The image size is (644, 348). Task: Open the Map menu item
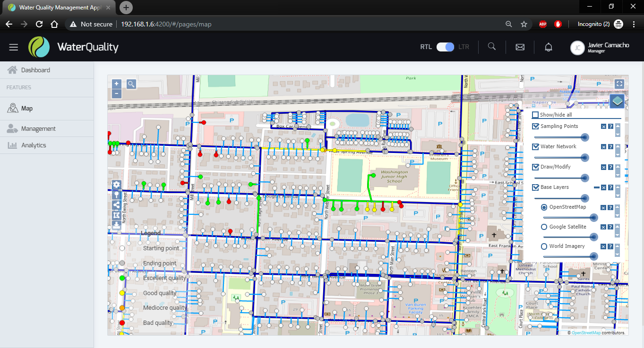click(x=46, y=108)
